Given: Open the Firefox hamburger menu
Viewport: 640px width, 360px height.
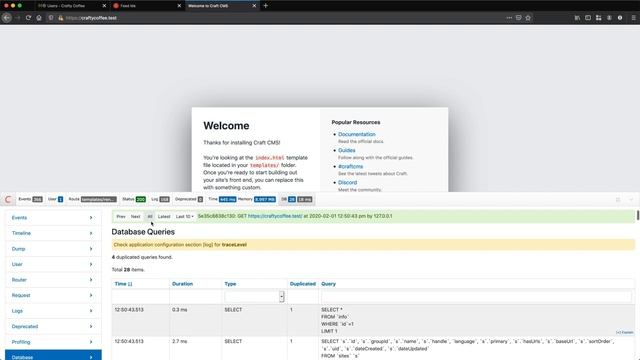Looking at the screenshot, I should (x=633, y=18).
